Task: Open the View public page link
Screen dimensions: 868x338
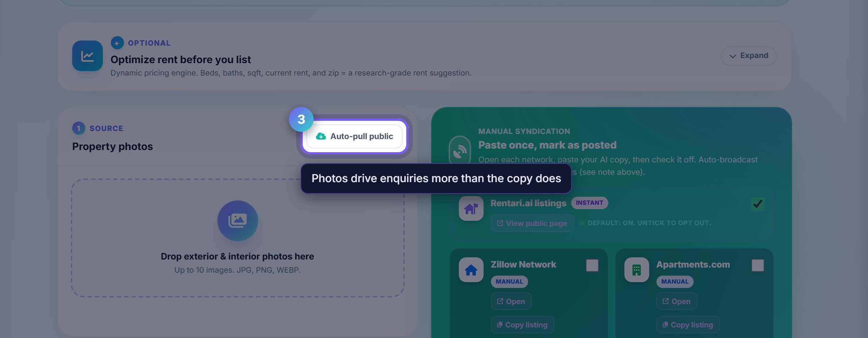Action: point(532,223)
